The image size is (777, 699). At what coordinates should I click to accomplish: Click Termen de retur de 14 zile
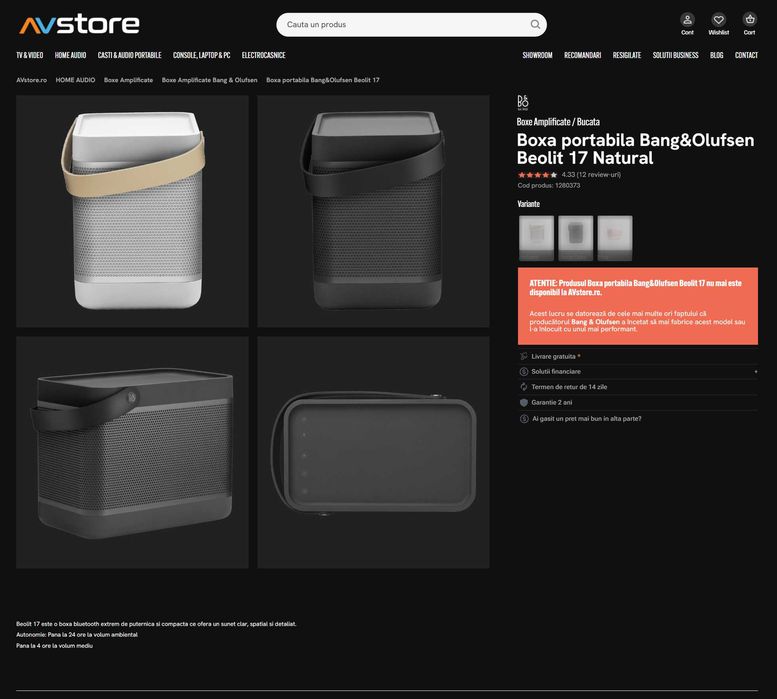click(x=569, y=387)
